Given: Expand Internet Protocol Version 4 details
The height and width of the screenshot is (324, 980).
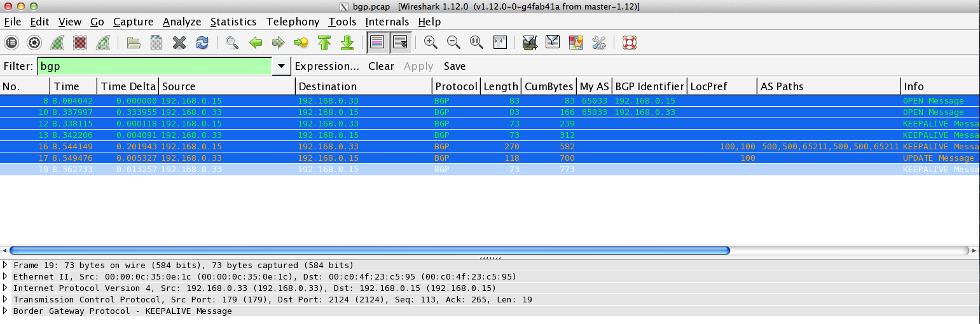Looking at the screenshot, I should tap(6, 288).
